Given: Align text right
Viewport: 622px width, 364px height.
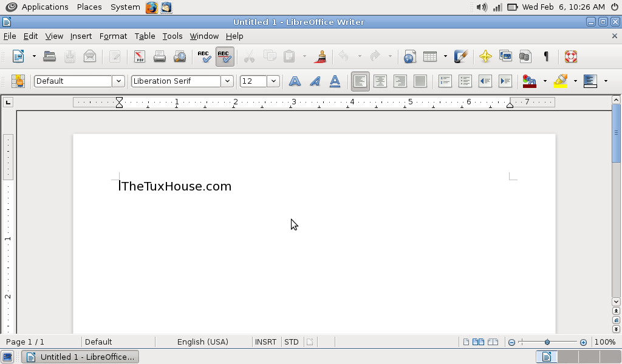Looking at the screenshot, I should pos(400,81).
